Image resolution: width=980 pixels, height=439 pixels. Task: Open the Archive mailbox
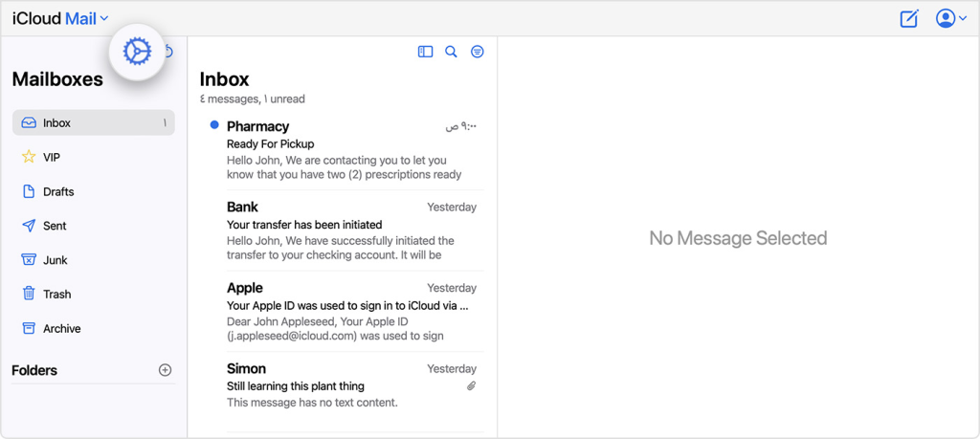pos(93,328)
